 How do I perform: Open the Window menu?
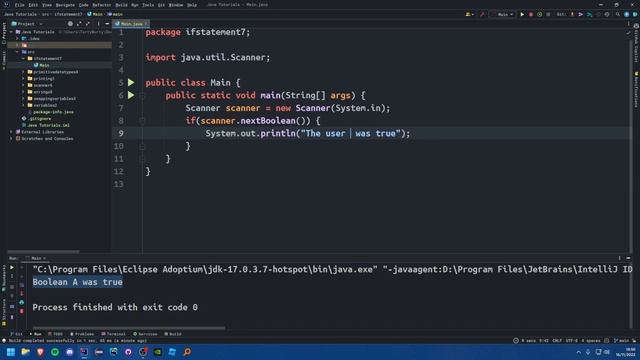click(x=176, y=5)
